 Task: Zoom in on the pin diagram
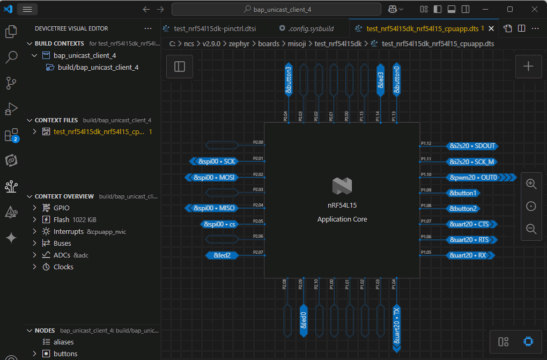(531, 184)
